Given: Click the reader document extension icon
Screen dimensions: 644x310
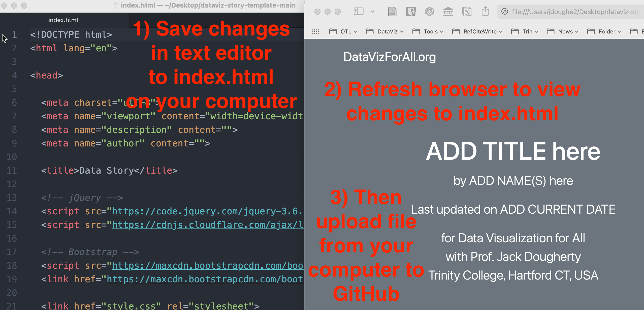Looking at the screenshot, I should click(x=392, y=12).
